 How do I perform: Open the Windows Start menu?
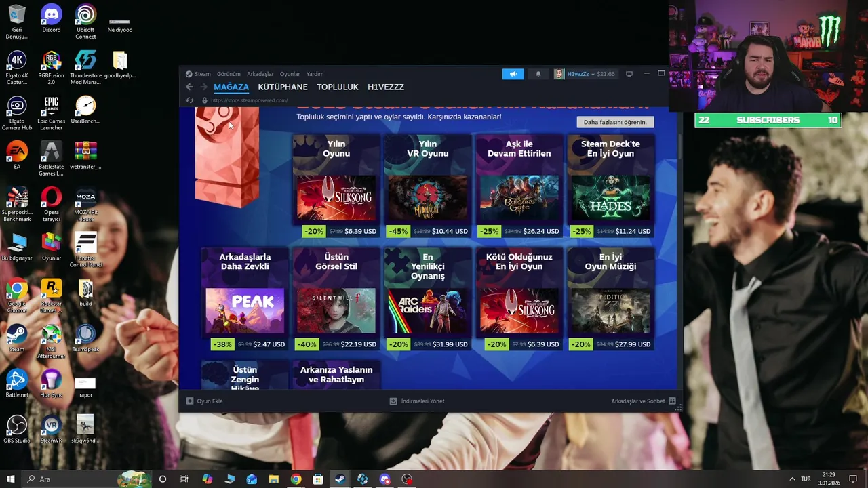10,479
